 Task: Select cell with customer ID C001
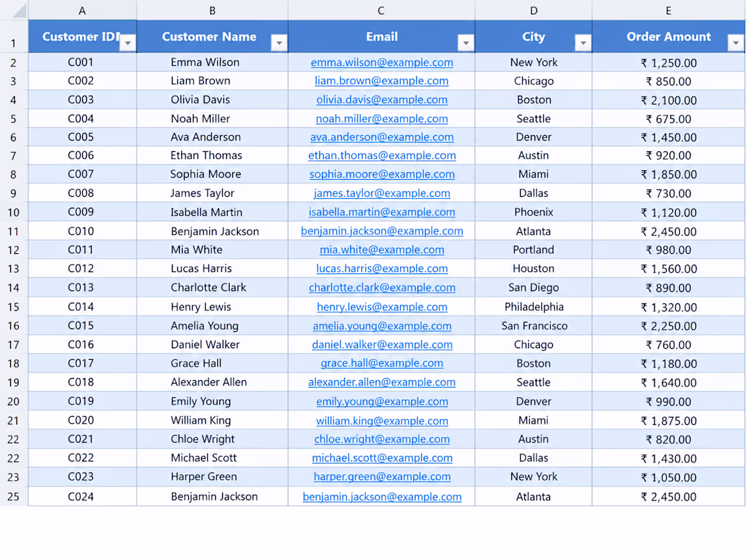tap(82, 62)
